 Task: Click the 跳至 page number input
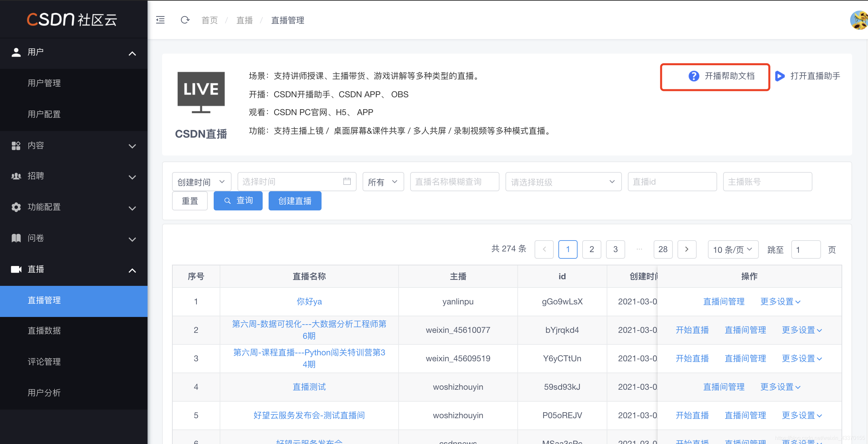click(x=806, y=249)
